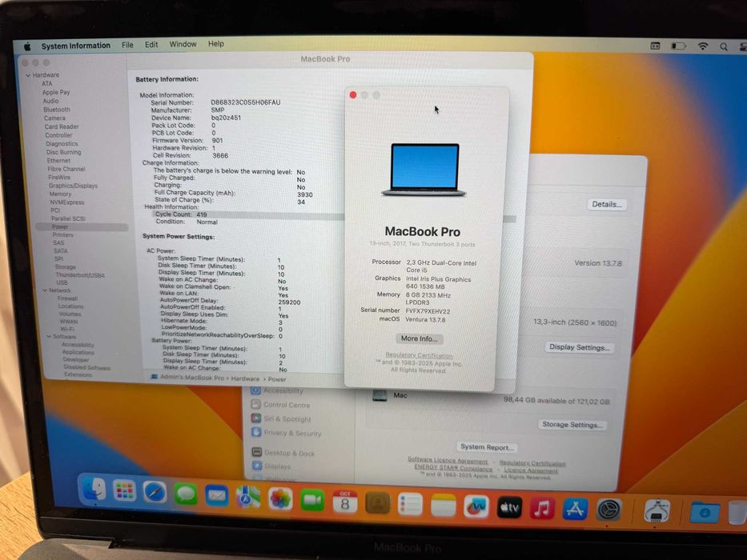Image resolution: width=747 pixels, height=560 pixels.
Task: Open Maps app in the Dock
Action: [248, 498]
